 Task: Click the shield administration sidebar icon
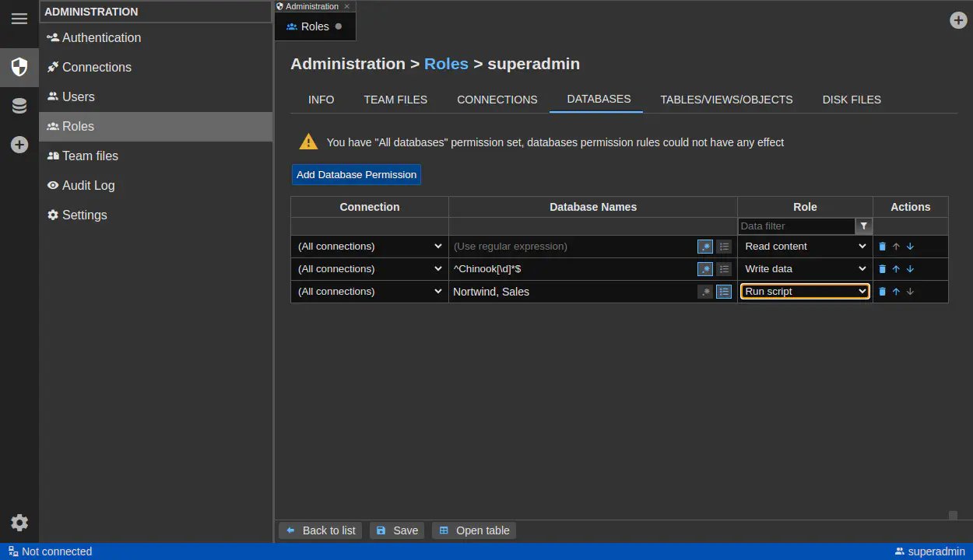pyautogui.click(x=19, y=67)
